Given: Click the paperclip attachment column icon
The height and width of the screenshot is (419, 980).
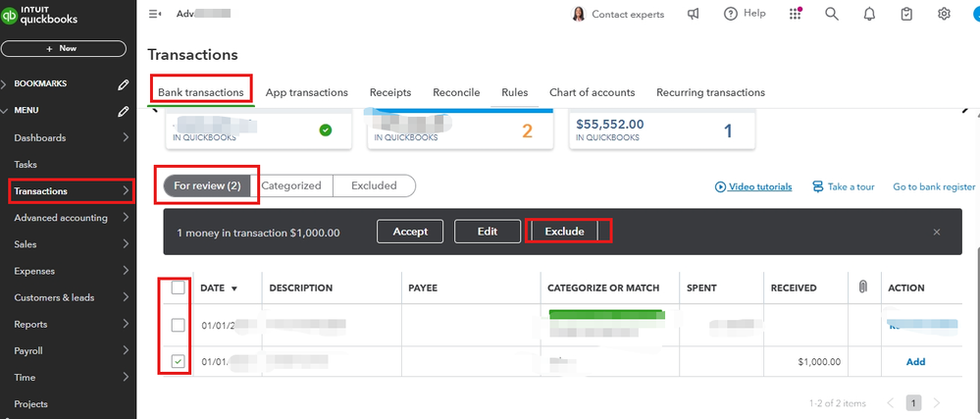Looking at the screenshot, I should tap(863, 288).
